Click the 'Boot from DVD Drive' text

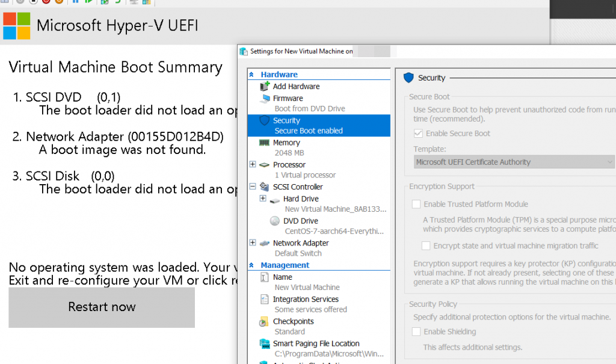click(x=310, y=108)
